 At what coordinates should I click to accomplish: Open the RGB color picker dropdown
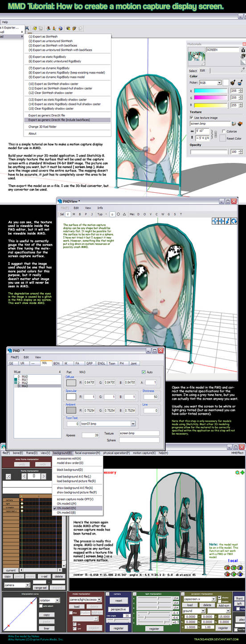[x=210, y=83]
